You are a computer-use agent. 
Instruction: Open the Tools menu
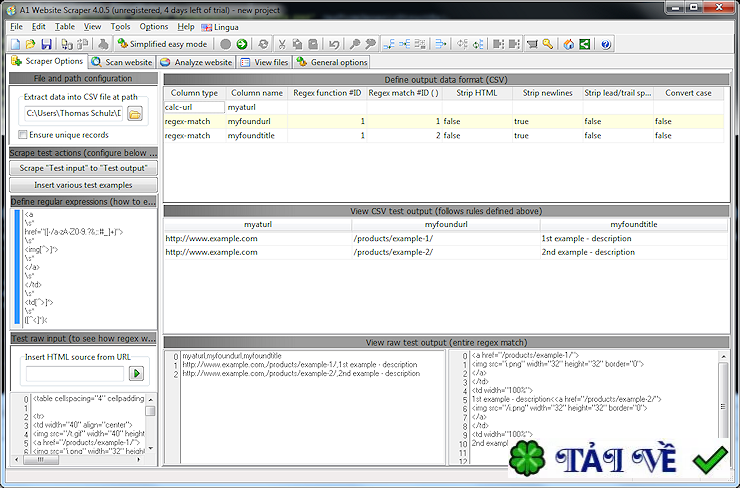coord(120,26)
